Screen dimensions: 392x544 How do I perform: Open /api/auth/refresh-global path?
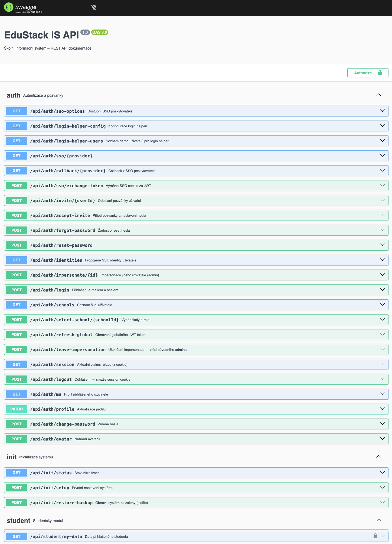point(61,335)
